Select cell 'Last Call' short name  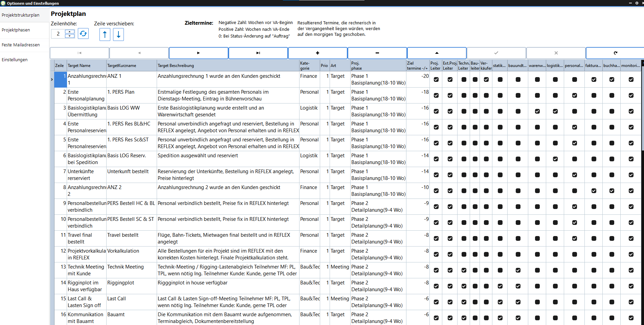pos(132,302)
